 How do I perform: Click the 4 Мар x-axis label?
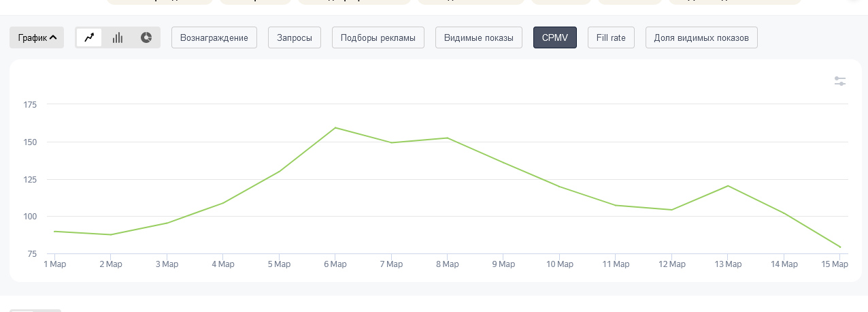point(222,264)
